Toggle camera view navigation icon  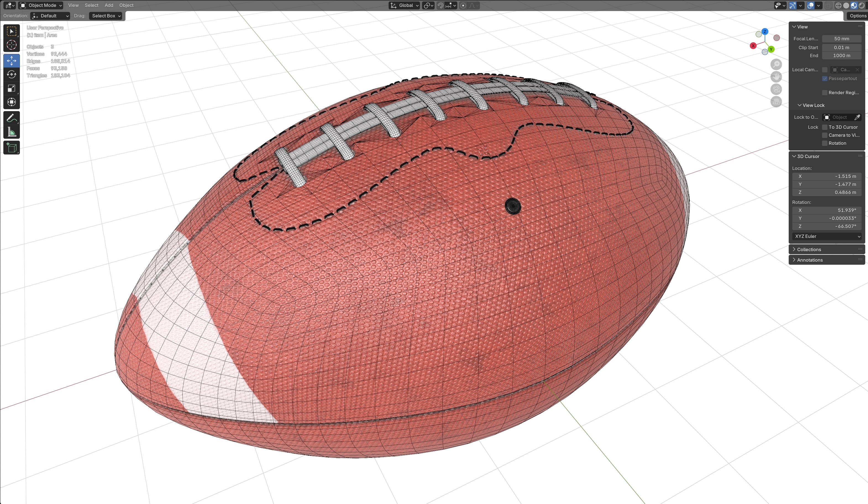pos(776,89)
